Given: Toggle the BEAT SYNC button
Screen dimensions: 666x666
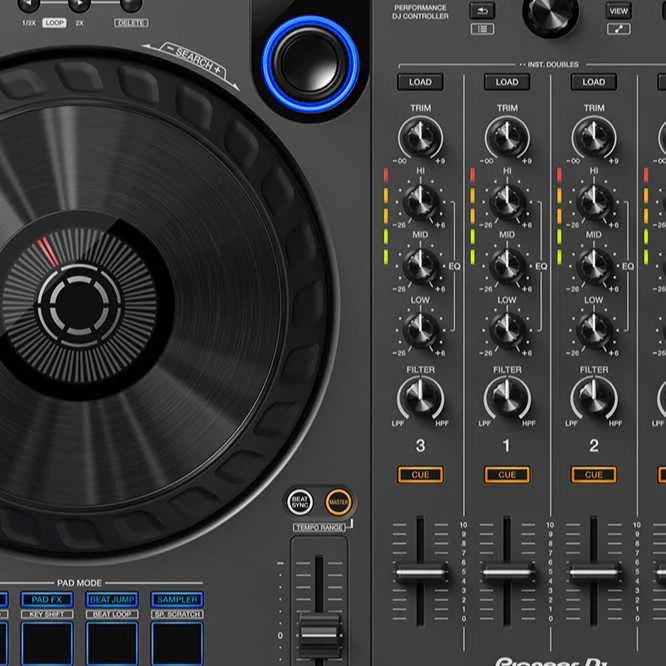Looking at the screenshot, I should [x=300, y=502].
